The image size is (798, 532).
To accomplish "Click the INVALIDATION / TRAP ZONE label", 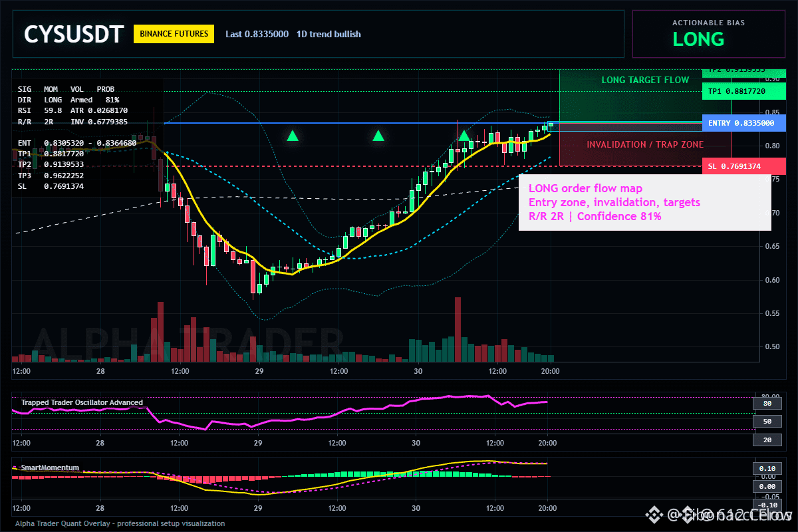I will tap(645, 144).
